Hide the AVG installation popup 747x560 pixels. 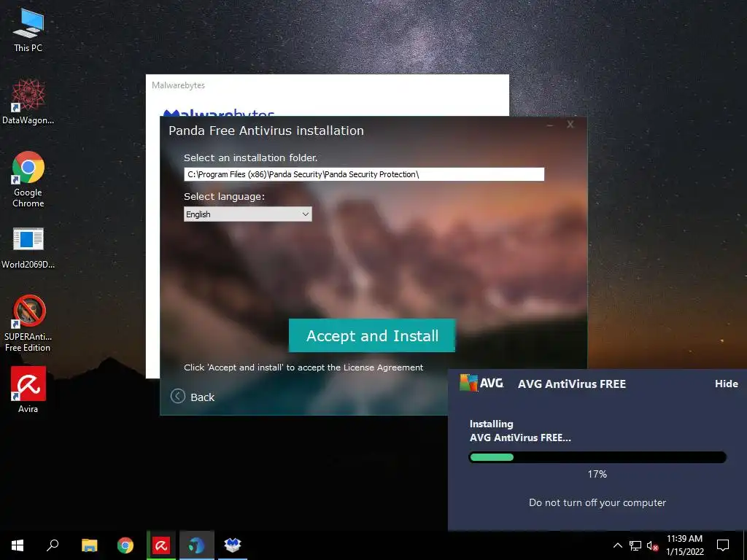726,384
